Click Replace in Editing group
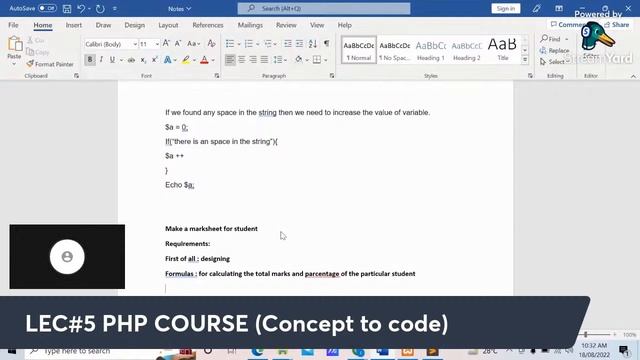640x360 pixels. 554,51
